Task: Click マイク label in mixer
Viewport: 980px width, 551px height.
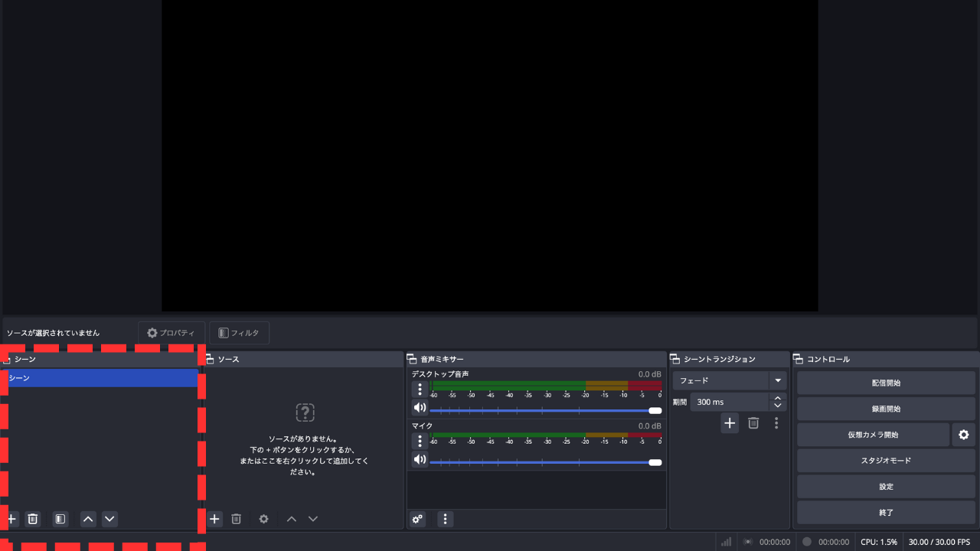Action: pyautogui.click(x=423, y=426)
